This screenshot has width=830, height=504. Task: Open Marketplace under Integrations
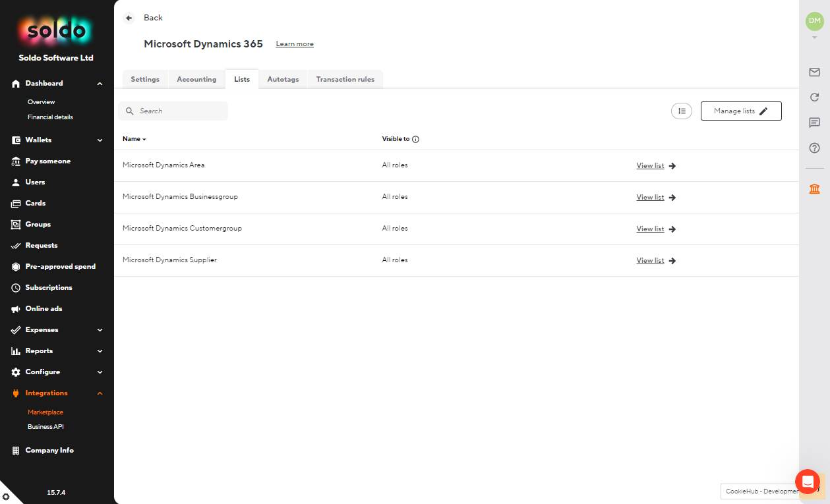tap(45, 412)
